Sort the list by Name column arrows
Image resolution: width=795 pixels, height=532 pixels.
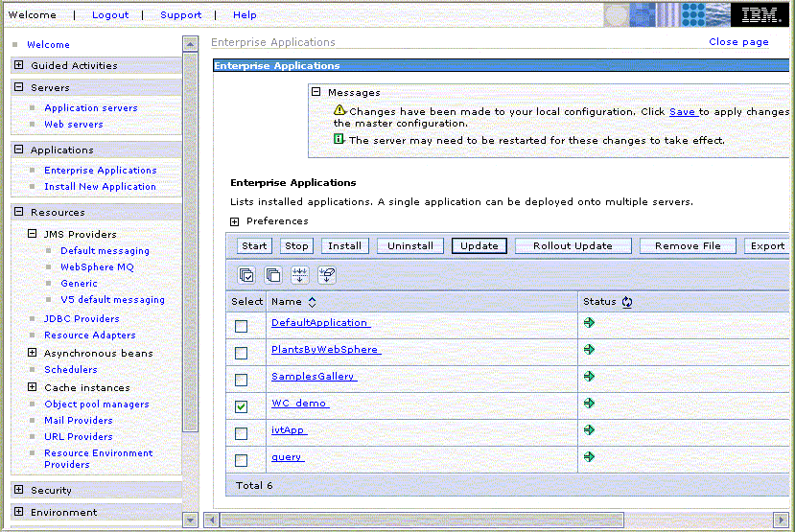click(x=313, y=302)
